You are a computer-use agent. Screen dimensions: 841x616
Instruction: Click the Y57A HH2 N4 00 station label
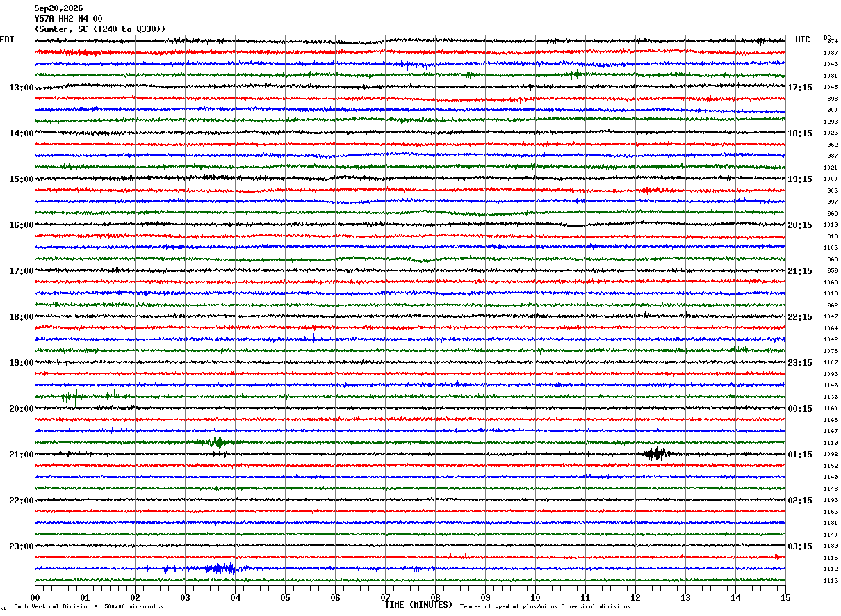coord(68,19)
